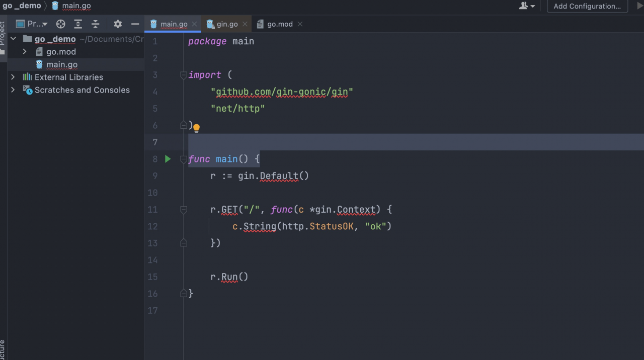Image resolution: width=644 pixels, height=360 pixels.
Task: Click the run arrow beside Add Configuration
Action: pos(640,6)
